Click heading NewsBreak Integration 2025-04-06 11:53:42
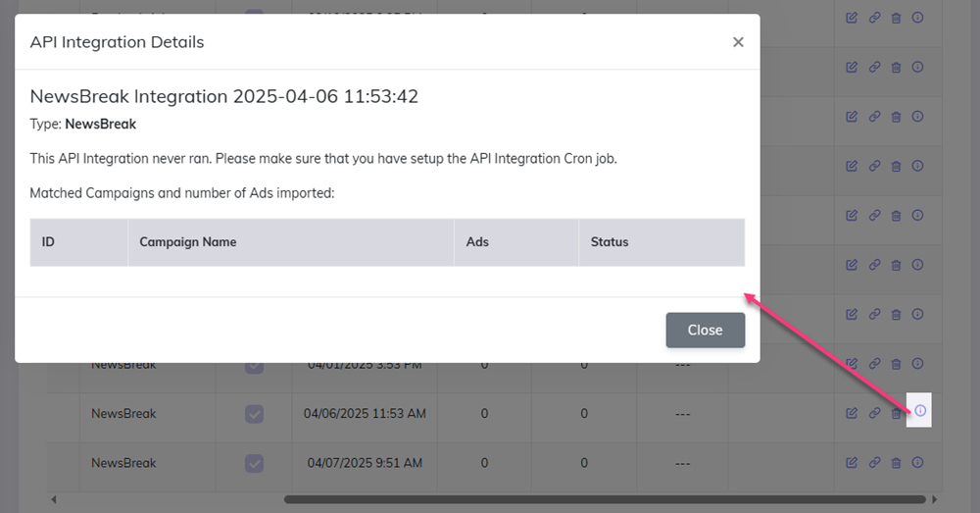 (x=223, y=96)
